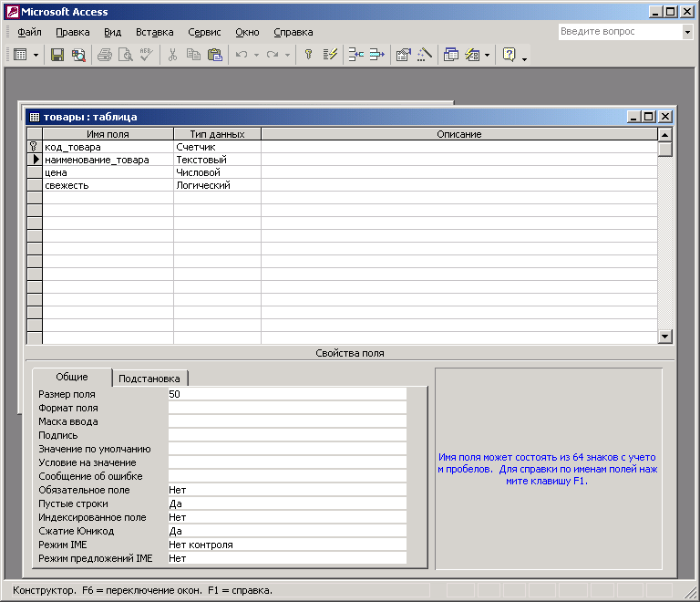Open the Файл menu
The width and height of the screenshot is (700, 602).
click(x=29, y=32)
